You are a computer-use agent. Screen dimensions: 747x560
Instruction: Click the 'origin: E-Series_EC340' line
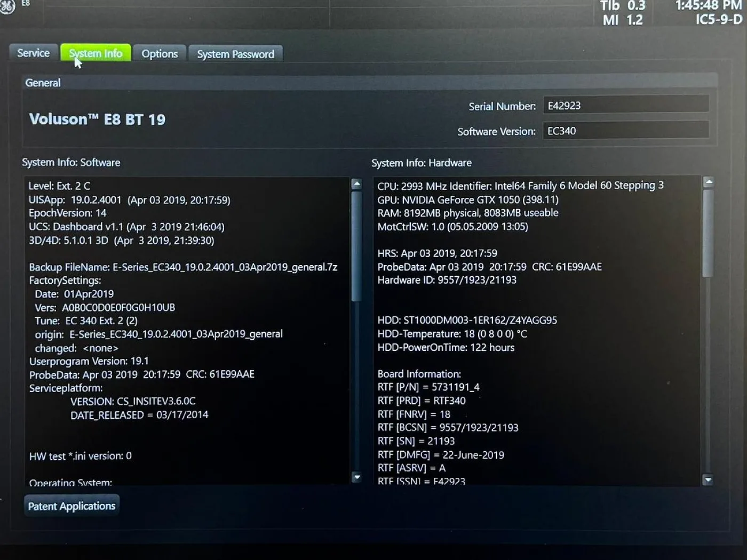point(158,334)
